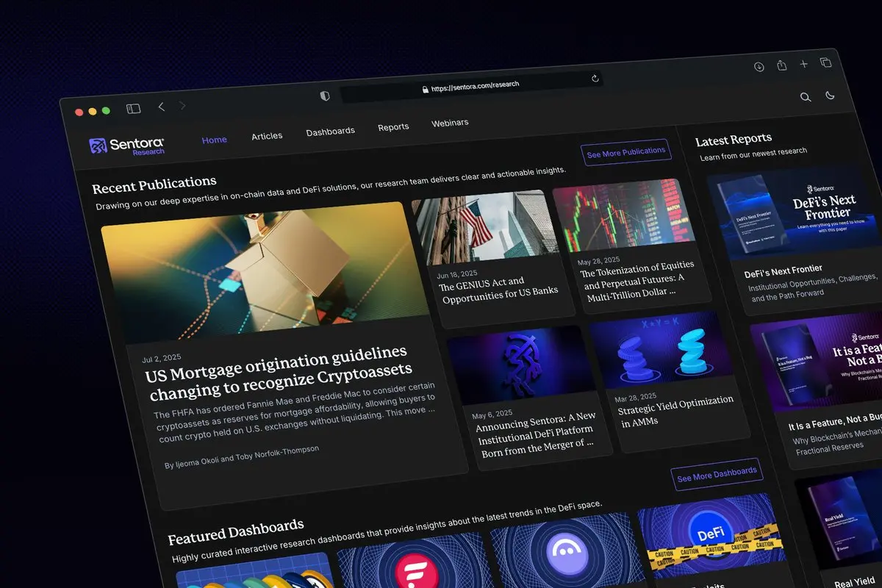The width and height of the screenshot is (882, 588).
Task: Open the Reports nav item
Action: coord(393,127)
